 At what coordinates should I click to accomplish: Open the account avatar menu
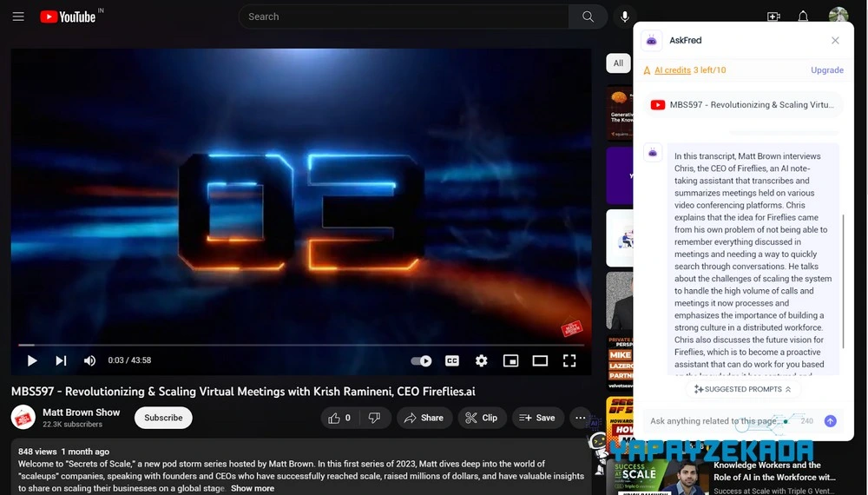coord(838,15)
